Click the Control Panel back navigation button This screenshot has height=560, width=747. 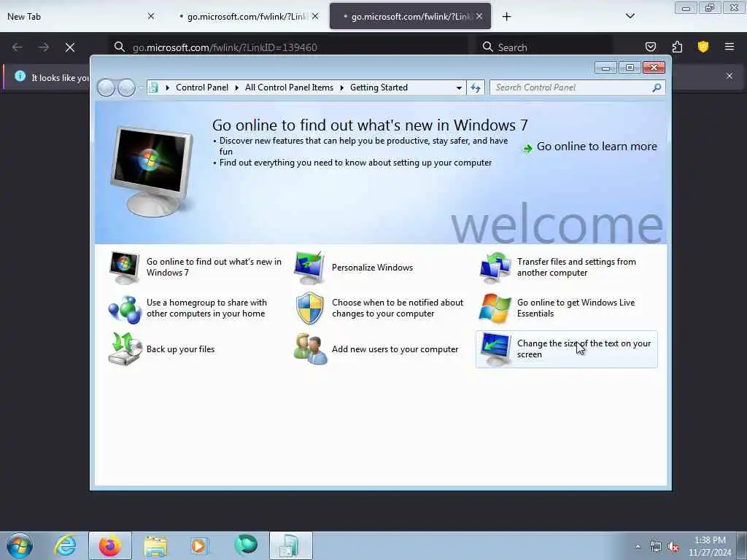[x=106, y=87]
